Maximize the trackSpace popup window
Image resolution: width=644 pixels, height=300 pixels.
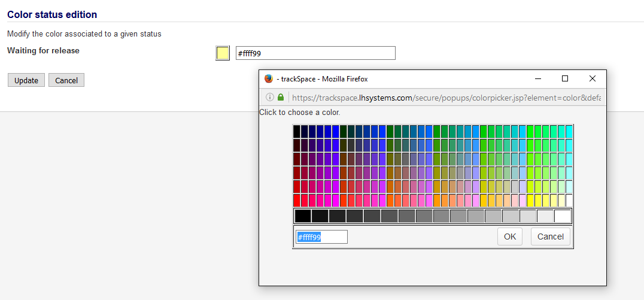(565, 78)
